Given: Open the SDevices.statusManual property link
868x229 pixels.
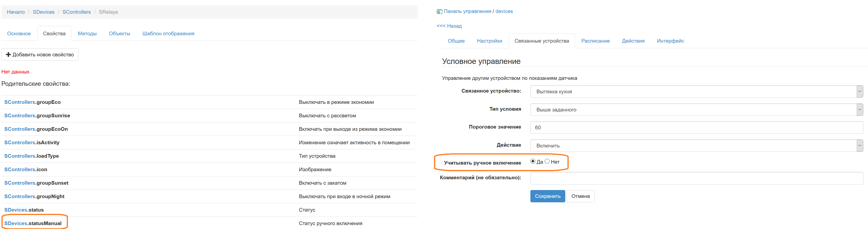Looking at the screenshot, I should click(x=33, y=223).
